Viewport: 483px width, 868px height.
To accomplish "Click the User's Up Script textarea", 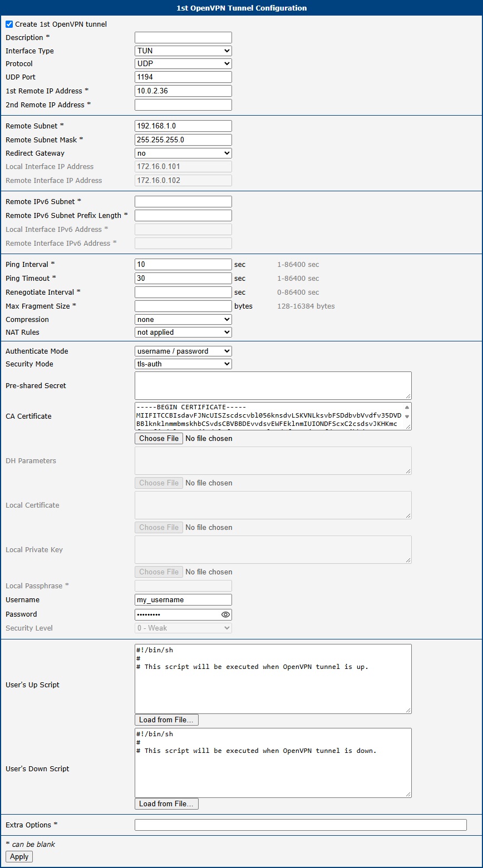I will 273,679.
